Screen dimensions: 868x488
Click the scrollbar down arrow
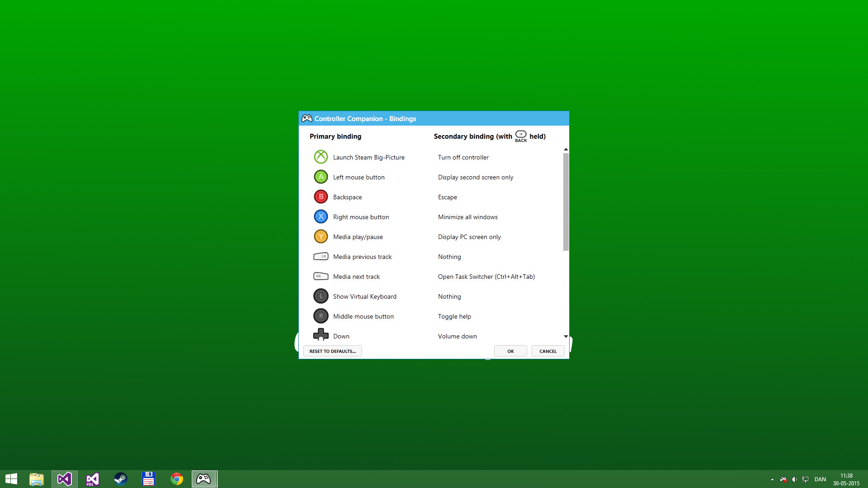click(x=566, y=336)
